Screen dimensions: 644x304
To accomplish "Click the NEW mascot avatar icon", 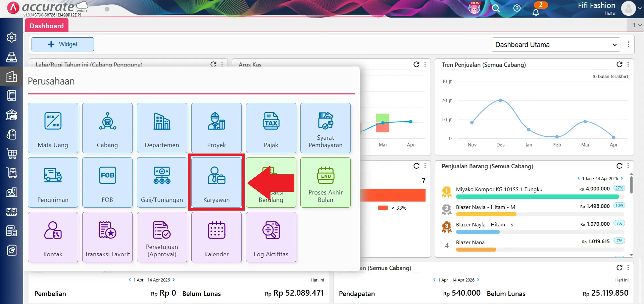I will click(x=474, y=8).
